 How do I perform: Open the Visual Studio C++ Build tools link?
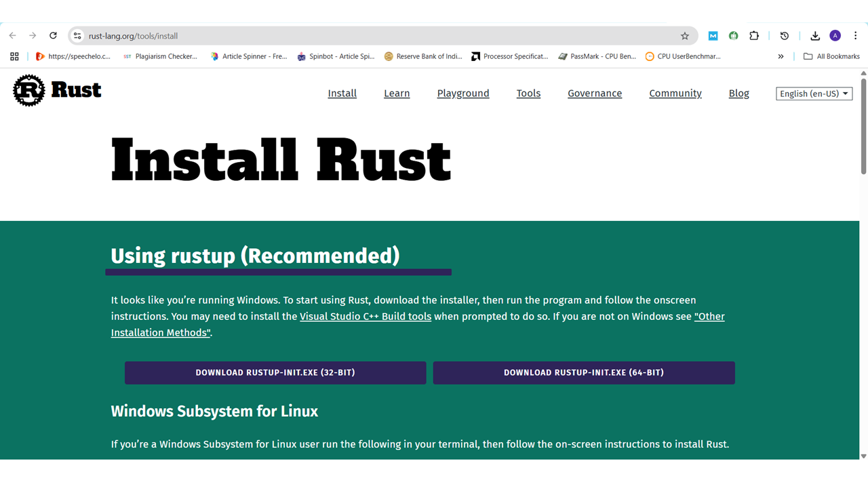366,316
